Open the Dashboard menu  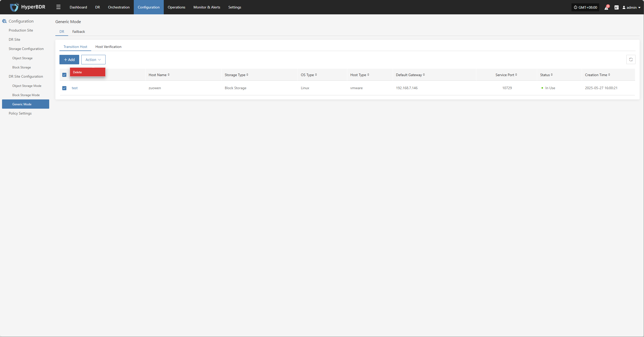tap(78, 7)
